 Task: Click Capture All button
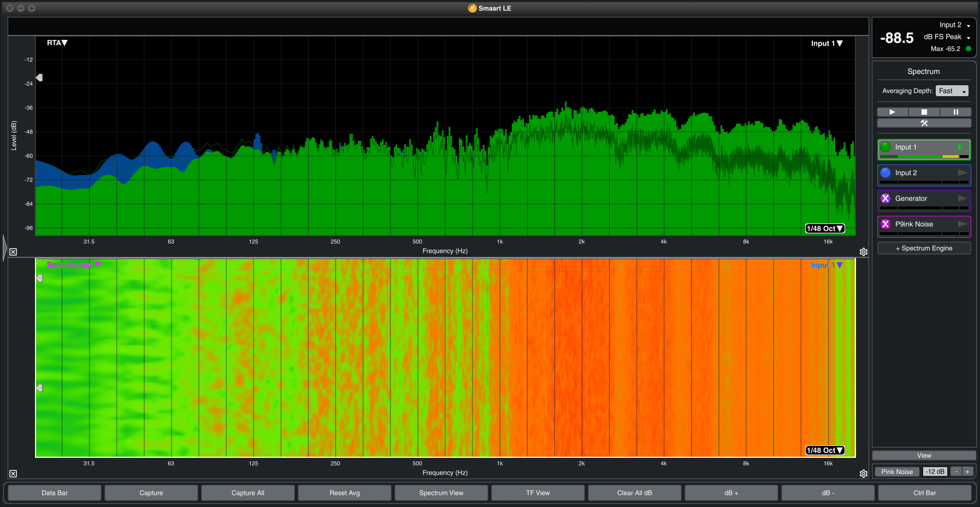pos(248,493)
